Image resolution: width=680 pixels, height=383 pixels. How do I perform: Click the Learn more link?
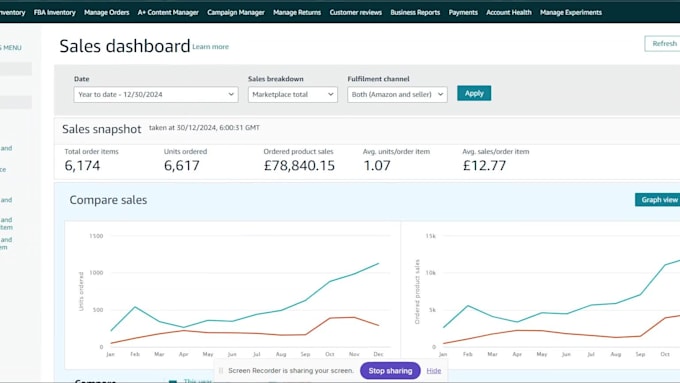[210, 47]
